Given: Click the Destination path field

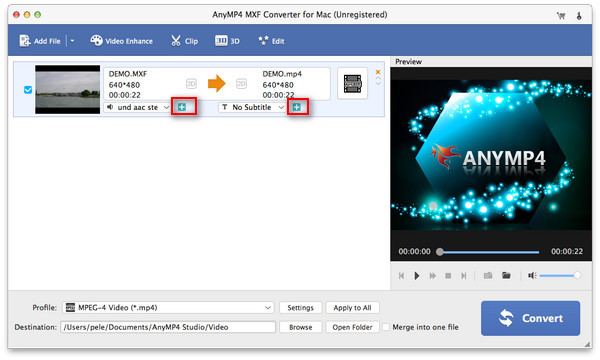Looking at the screenshot, I should [168, 327].
